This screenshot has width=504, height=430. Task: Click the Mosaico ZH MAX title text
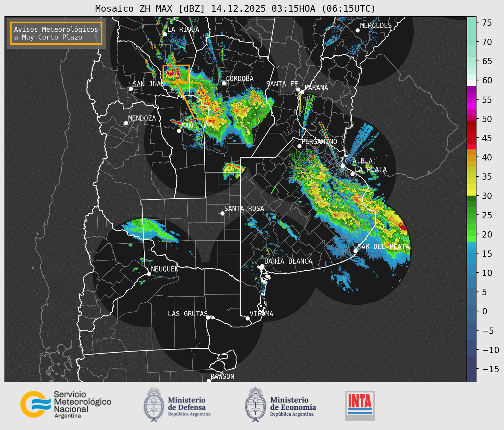(x=235, y=8)
